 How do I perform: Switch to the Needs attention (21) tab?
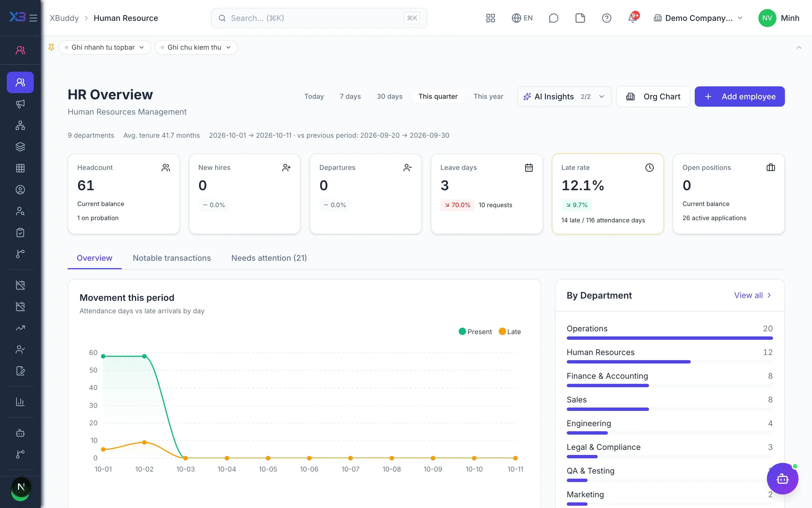click(x=269, y=258)
